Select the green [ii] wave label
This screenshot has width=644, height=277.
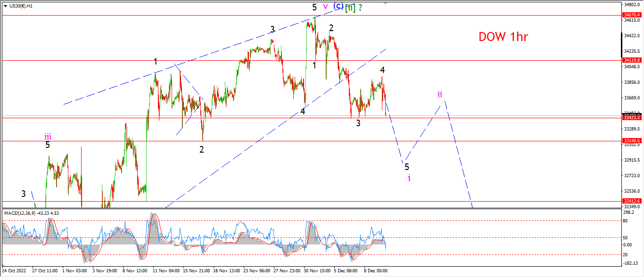tap(350, 7)
